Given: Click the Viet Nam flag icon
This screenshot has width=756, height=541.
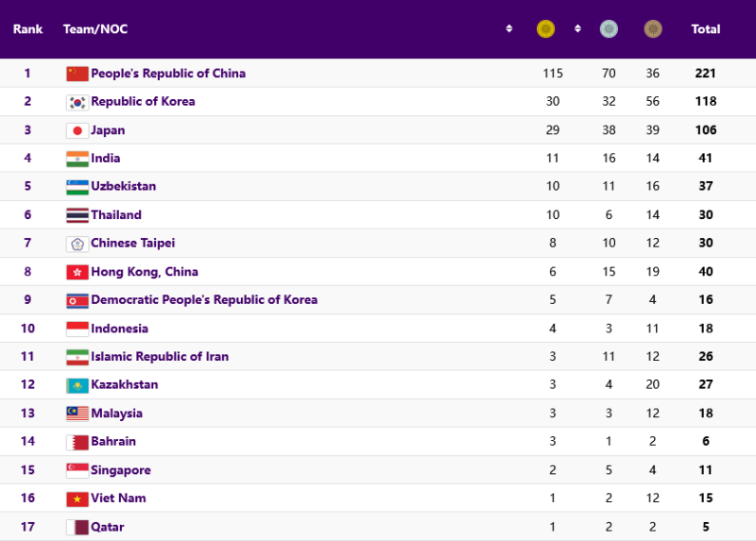Looking at the screenshot, I should [x=77, y=499].
